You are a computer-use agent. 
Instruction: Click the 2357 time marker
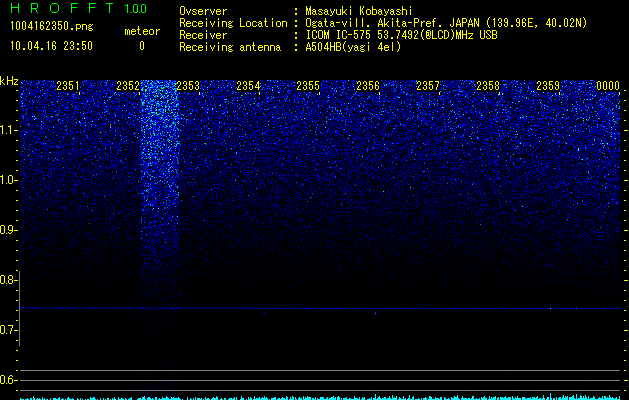pyautogui.click(x=428, y=86)
